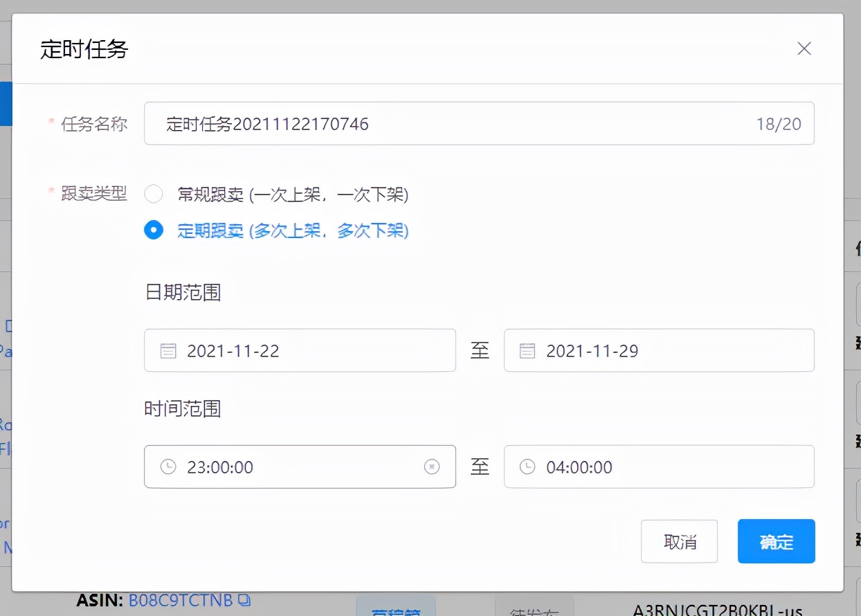Select 常规跟卖 radio option
The image size is (861, 616).
point(154,194)
